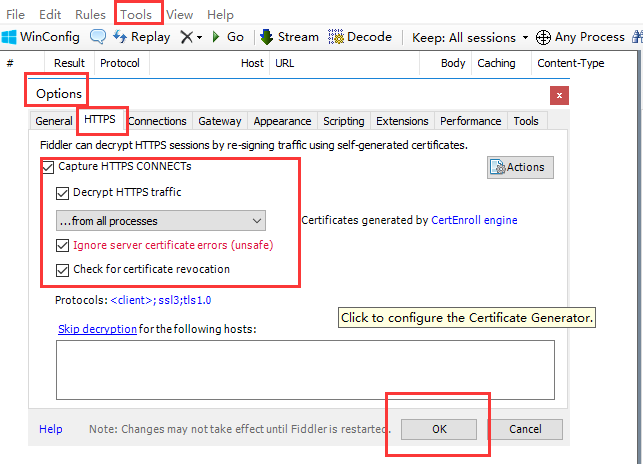
Task: Open the Help menu
Action: click(220, 15)
